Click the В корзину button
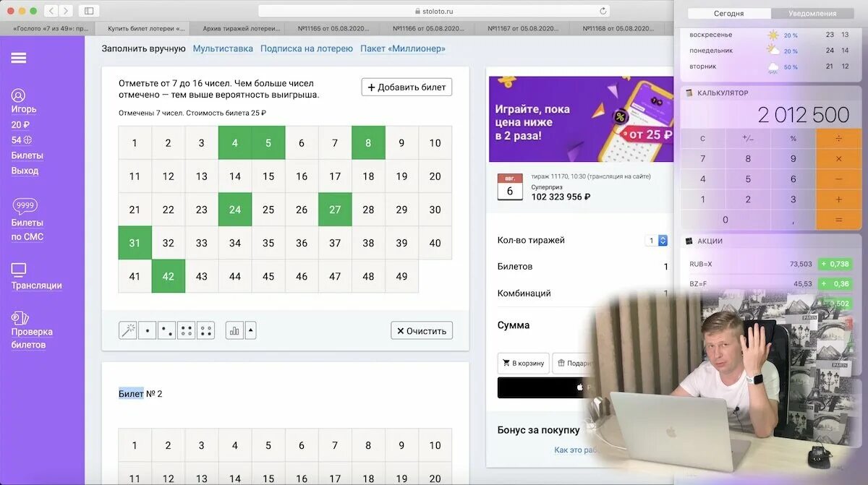This screenshot has height=485, width=868. 524,363
